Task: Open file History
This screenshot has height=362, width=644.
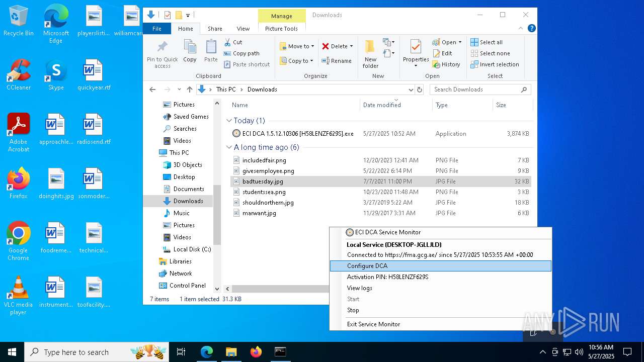Action: click(446, 64)
